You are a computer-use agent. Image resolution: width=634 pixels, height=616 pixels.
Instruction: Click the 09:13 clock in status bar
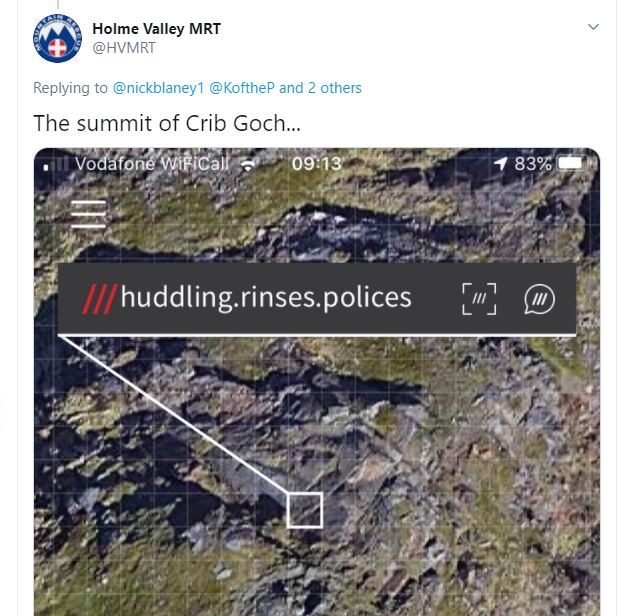coord(317,164)
